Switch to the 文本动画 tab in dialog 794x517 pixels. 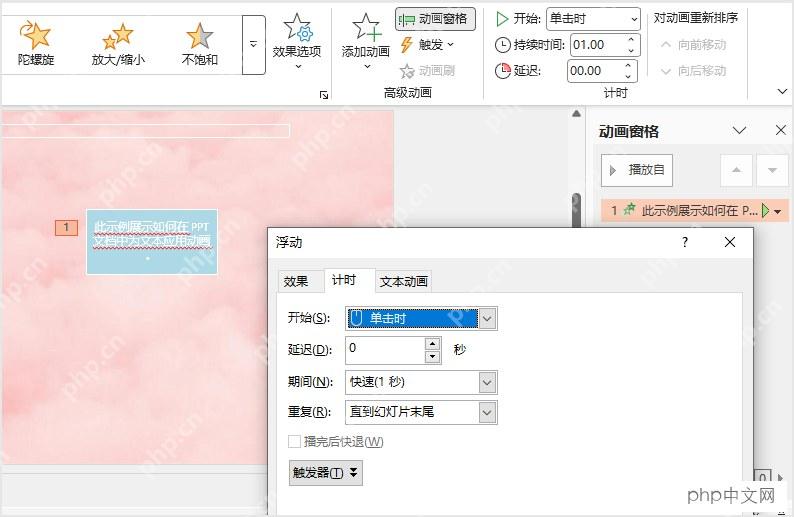(404, 282)
